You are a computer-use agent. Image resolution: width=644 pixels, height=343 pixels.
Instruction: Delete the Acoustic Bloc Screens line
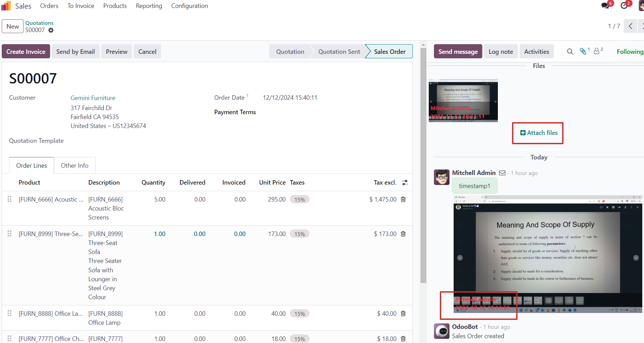403,199
